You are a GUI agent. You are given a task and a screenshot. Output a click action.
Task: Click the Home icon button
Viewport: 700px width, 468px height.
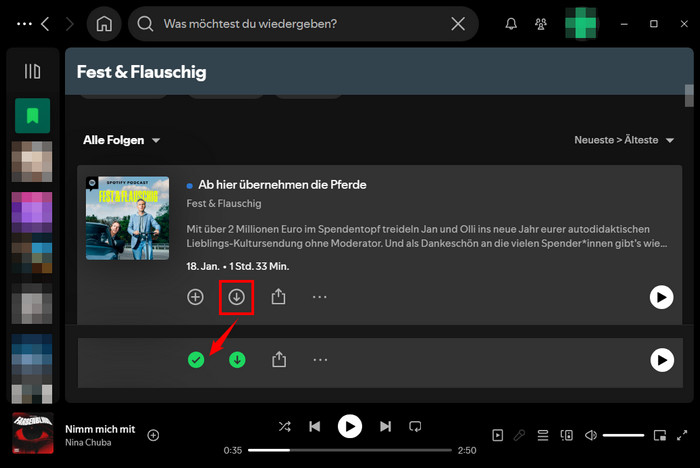coord(104,24)
